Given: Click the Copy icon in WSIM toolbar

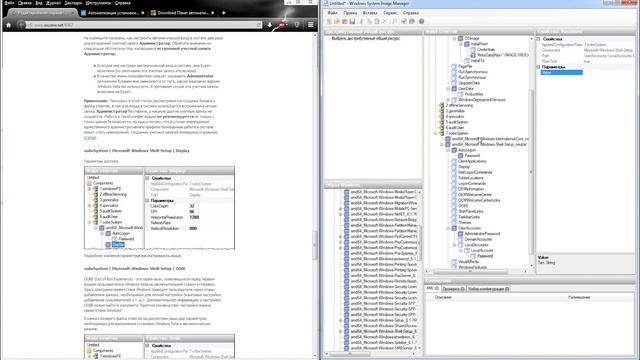Looking at the screenshot, I should click(x=369, y=21).
